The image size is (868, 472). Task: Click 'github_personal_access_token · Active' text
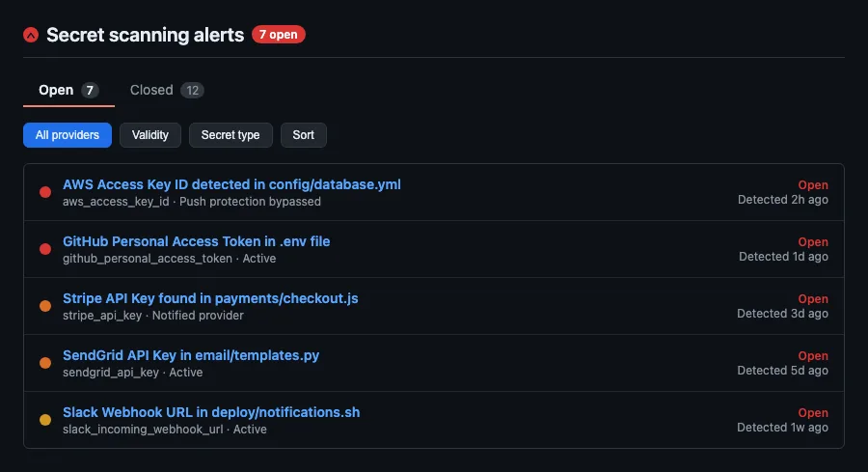[170, 259]
